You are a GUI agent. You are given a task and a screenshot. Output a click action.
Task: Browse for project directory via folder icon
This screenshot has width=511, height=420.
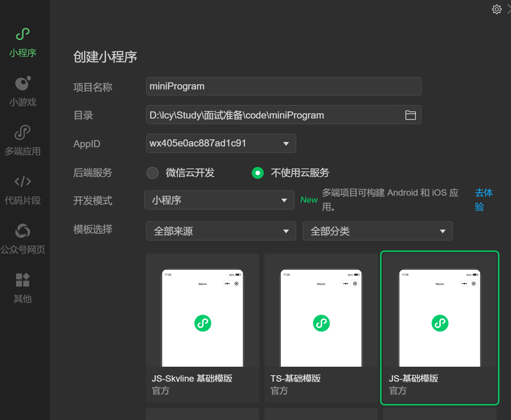[410, 115]
